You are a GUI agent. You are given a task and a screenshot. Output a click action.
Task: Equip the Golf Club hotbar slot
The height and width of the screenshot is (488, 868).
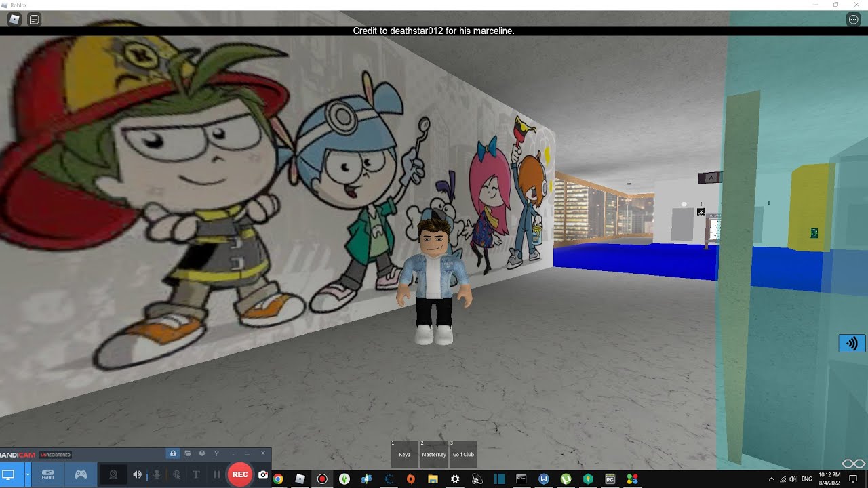point(463,453)
